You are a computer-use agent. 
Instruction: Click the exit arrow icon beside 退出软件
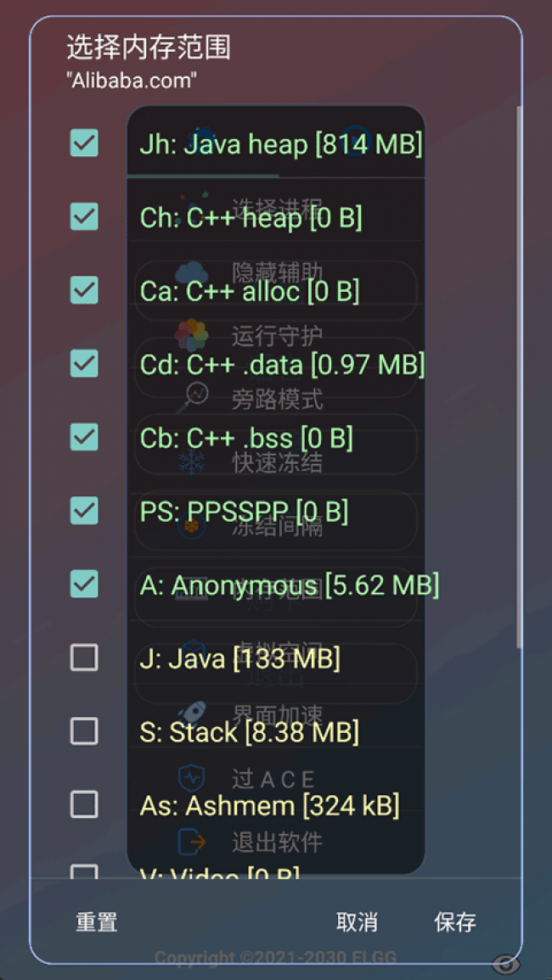tap(192, 842)
